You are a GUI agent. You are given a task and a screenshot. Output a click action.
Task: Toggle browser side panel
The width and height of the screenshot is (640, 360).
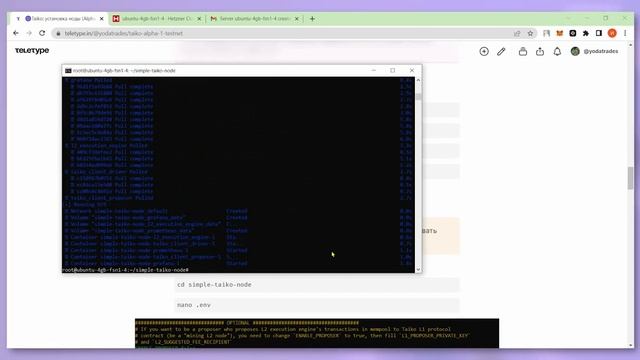click(x=599, y=33)
